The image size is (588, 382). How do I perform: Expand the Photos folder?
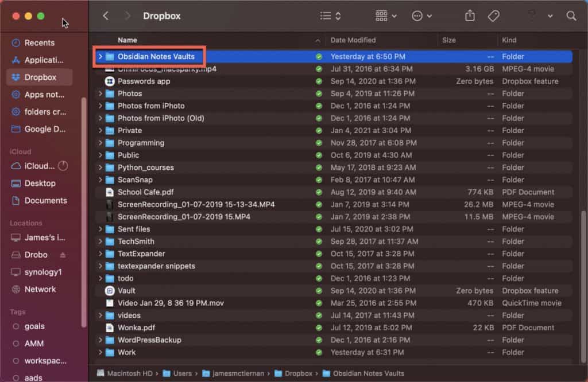coord(100,93)
